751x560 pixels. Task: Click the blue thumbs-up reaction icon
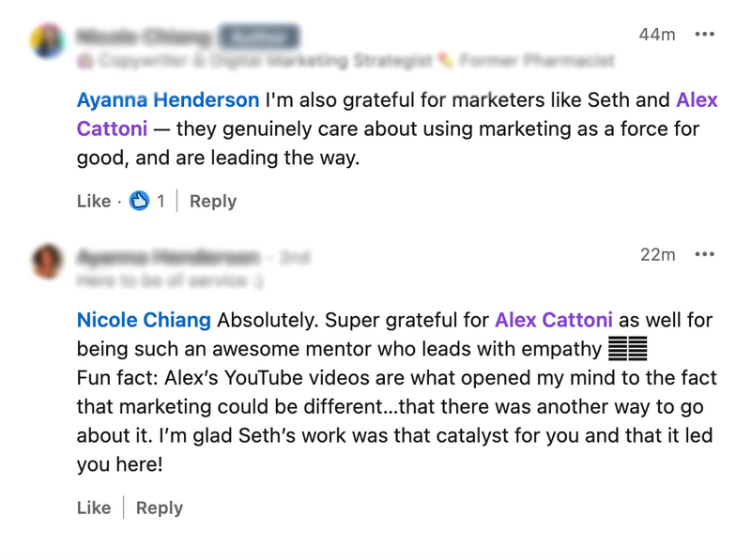[x=140, y=201]
